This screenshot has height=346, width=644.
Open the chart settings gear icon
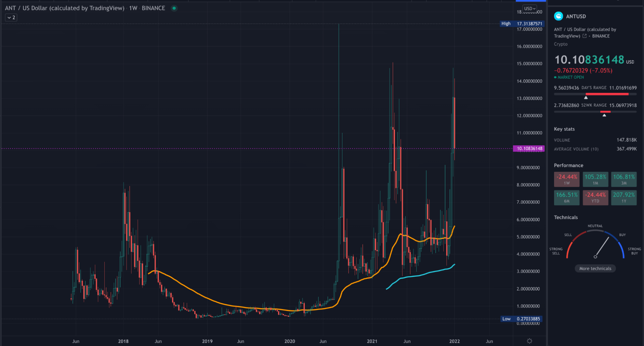coord(529,341)
